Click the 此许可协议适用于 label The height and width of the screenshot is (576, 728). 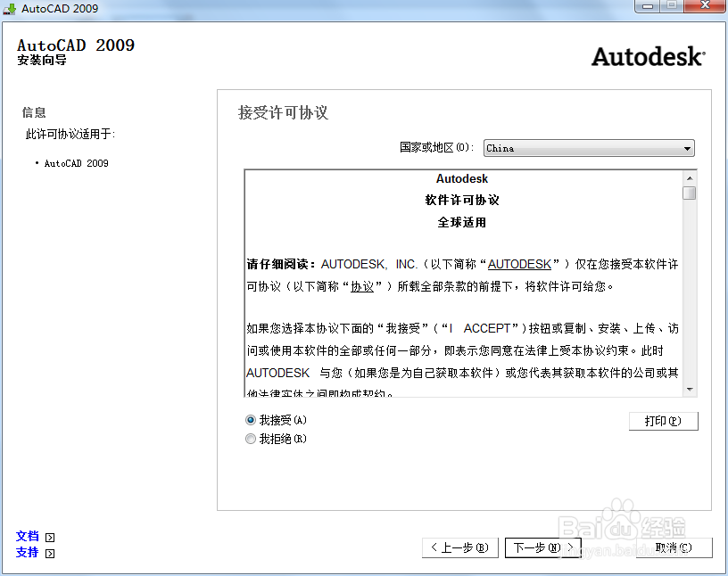(70, 134)
